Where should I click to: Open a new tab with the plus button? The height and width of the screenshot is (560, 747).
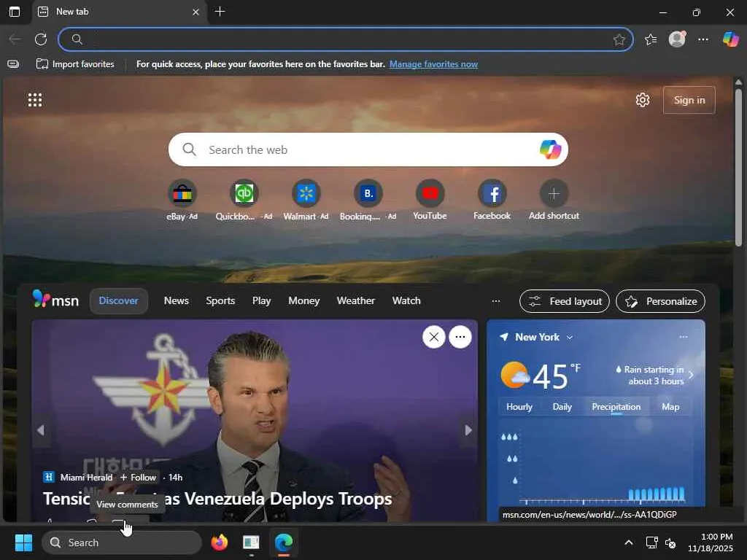click(220, 12)
